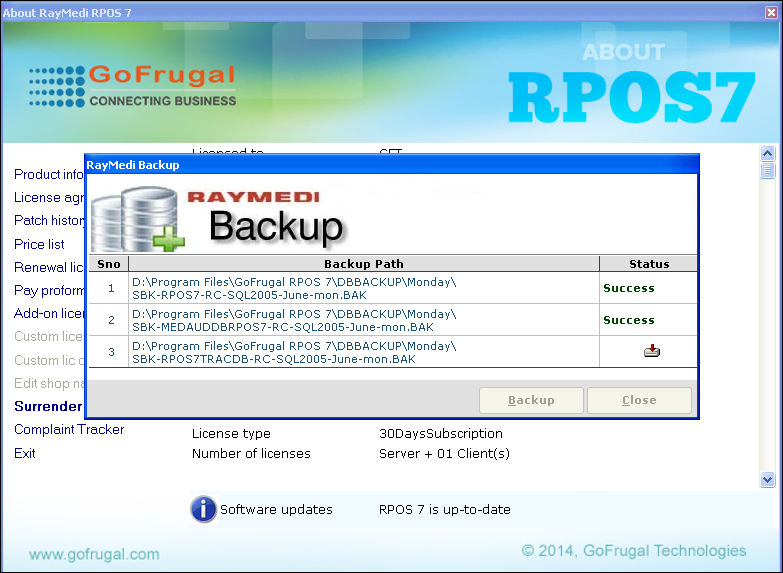Open the Add-on license link
Image resolution: width=783 pixels, height=573 pixels.
[49, 313]
